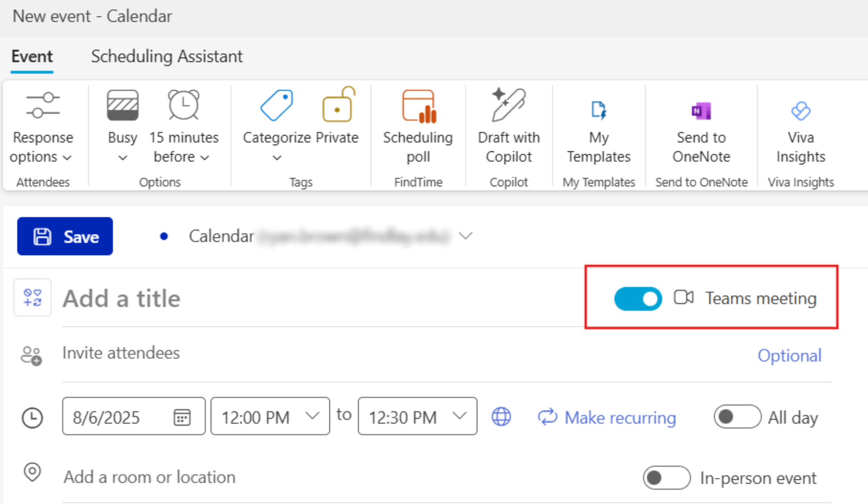Turn off the Teams meeting toggle

click(638, 298)
